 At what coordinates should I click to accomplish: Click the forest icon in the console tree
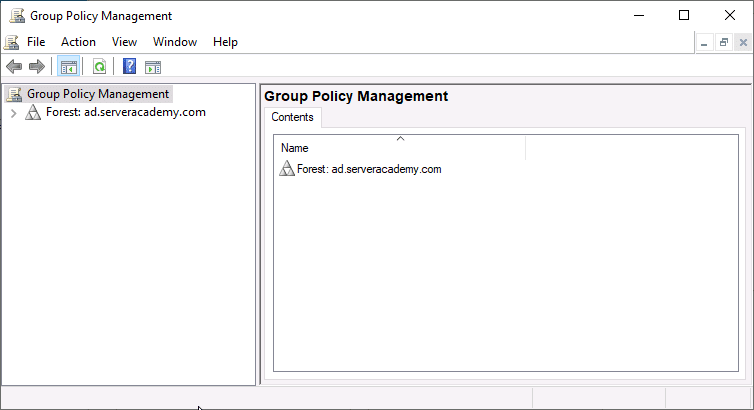coord(33,113)
